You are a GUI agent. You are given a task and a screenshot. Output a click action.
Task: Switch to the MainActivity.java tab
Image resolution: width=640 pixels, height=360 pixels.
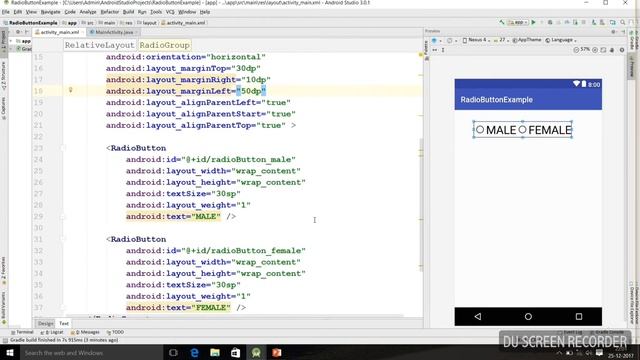coord(113,32)
